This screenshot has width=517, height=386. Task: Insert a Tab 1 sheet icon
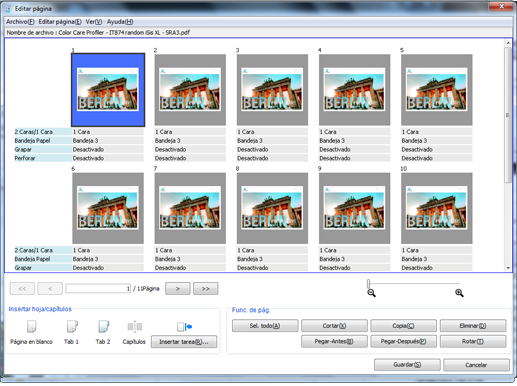pos(72,326)
